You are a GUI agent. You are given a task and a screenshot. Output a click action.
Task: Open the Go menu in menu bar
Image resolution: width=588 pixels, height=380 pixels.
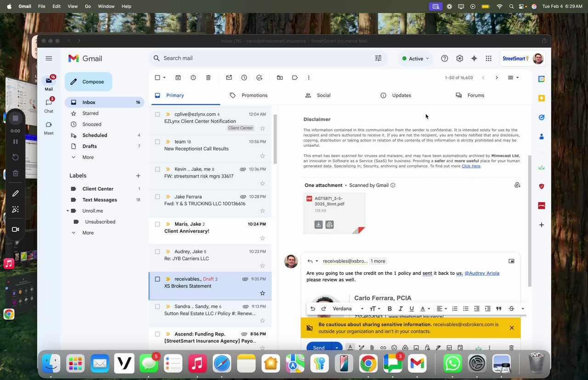coord(88,6)
